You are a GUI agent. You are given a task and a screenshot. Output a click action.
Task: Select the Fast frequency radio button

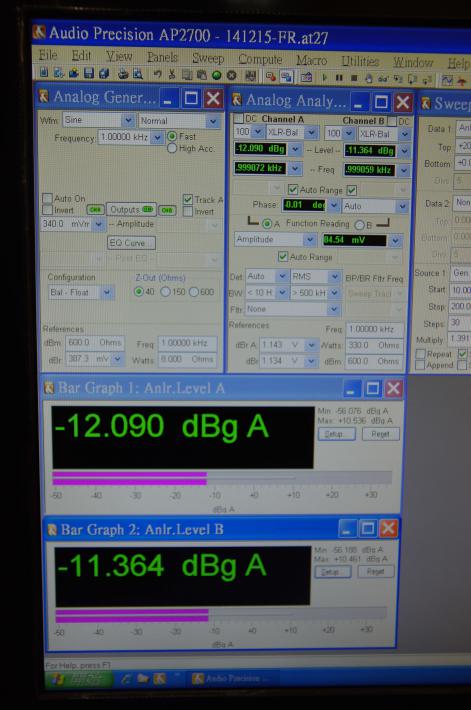(172, 136)
